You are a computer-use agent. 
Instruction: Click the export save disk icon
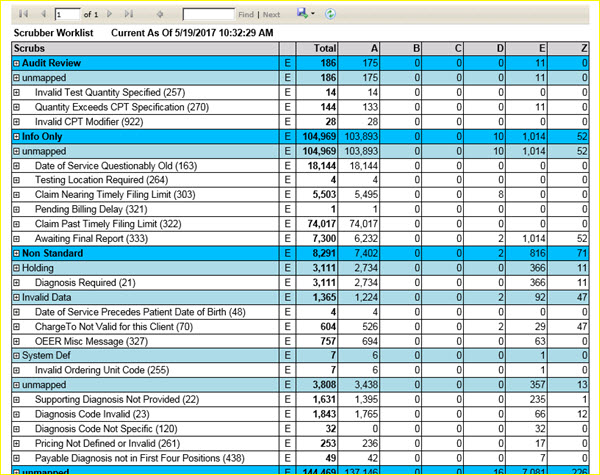(x=300, y=15)
